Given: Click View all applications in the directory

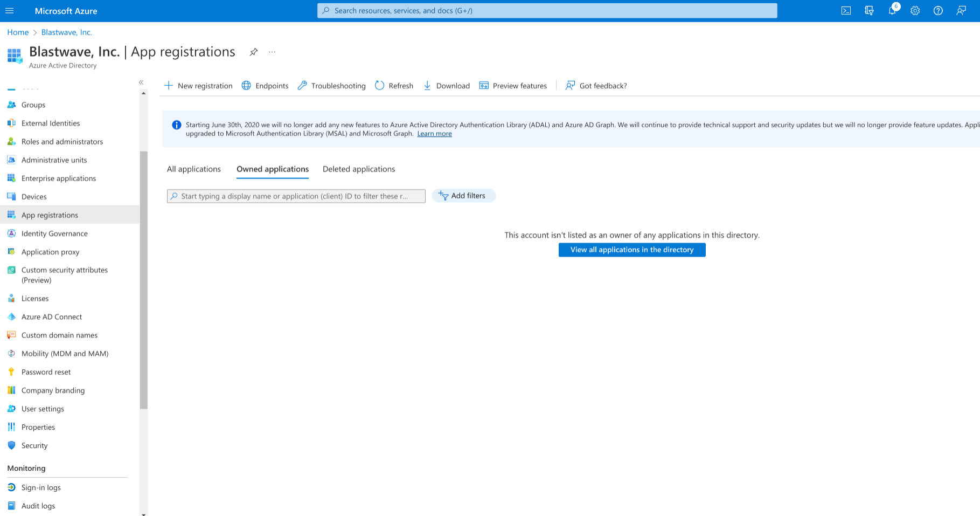Looking at the screenshot, I should (632, 250).
